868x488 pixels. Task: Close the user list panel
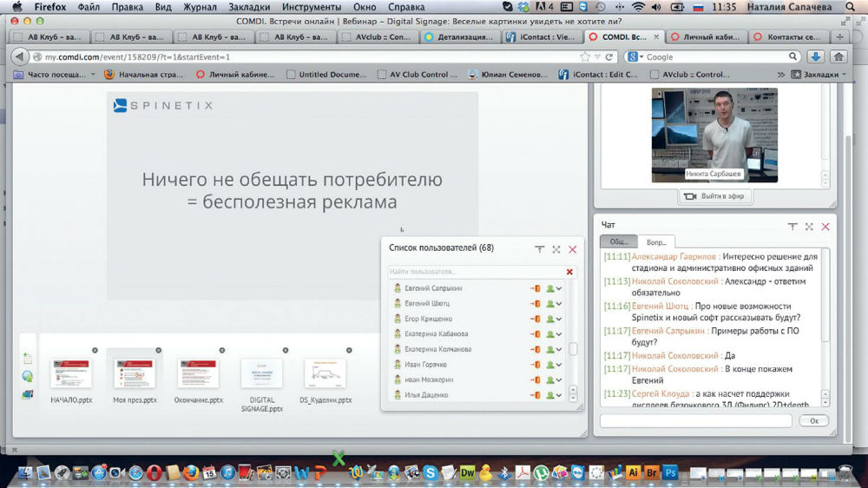point(572,249)
